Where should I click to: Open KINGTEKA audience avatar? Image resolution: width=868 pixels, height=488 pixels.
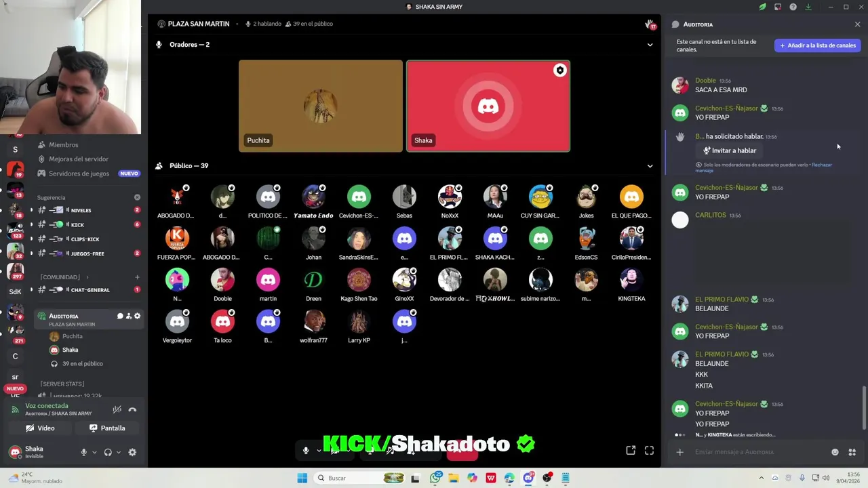[x=631, y=280]
